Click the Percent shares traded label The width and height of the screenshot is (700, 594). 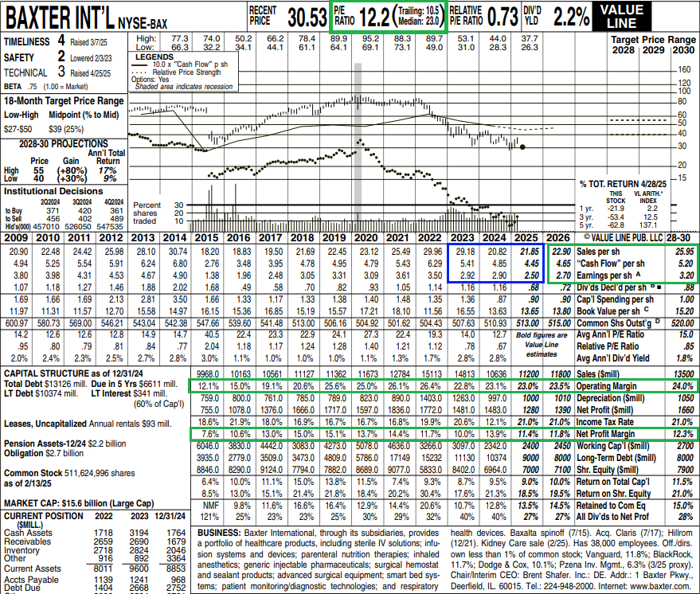coord(147,213)
